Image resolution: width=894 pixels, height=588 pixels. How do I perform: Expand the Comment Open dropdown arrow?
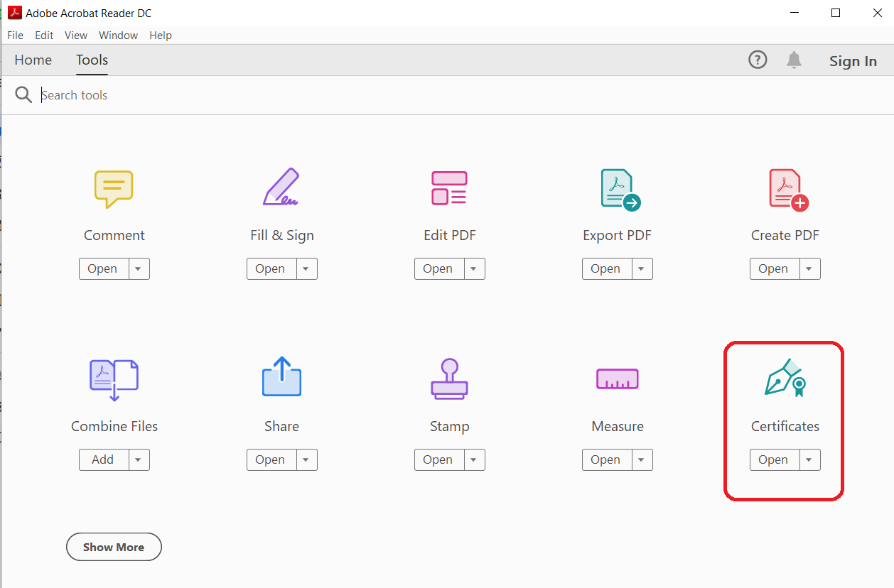coord(139,269)
